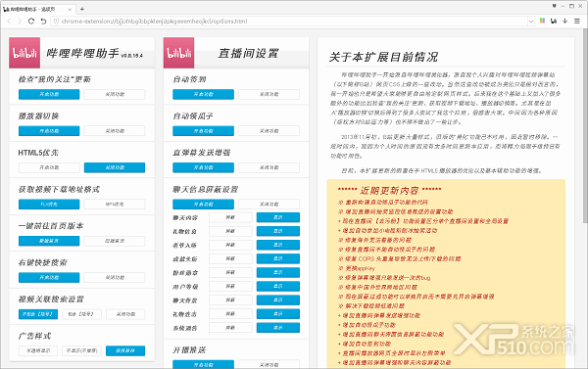
Task: Disable 自动签到 feature
Action: [269, 94]
